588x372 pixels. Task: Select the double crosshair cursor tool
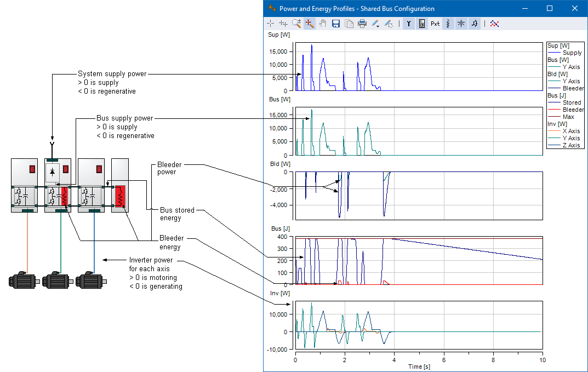pyautogui.click(x=283, y=24)
